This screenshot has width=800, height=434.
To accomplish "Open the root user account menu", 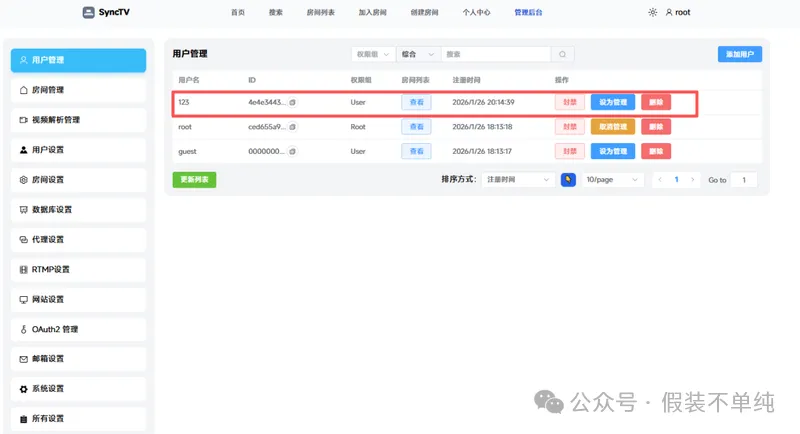I will pos(678,12).
